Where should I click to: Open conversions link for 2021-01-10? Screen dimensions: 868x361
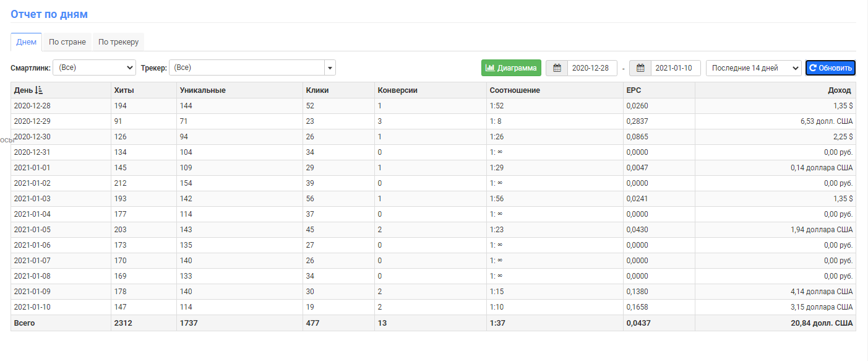tap(380, 307)
